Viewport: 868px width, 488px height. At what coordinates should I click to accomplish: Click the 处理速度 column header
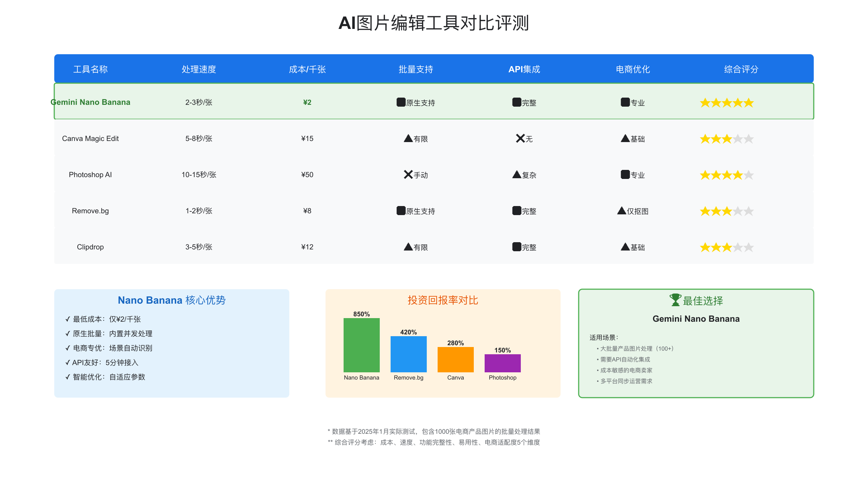click(x=199, y=69)
